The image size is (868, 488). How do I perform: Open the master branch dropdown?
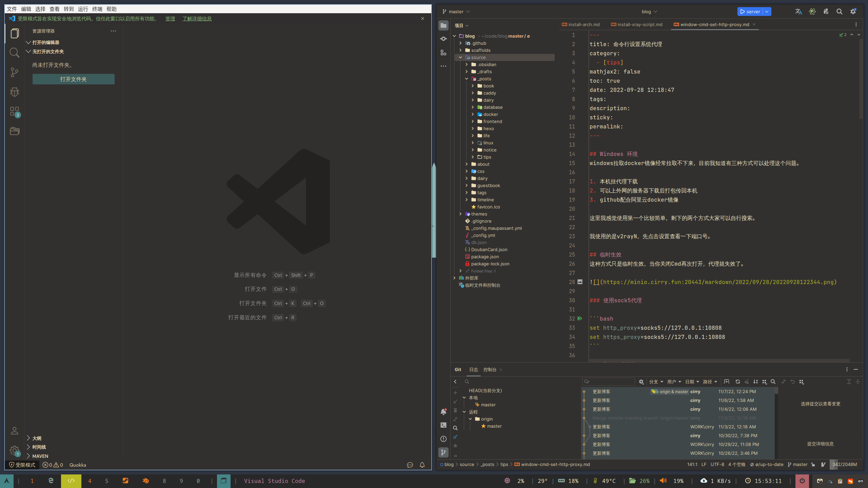(456, 12)
